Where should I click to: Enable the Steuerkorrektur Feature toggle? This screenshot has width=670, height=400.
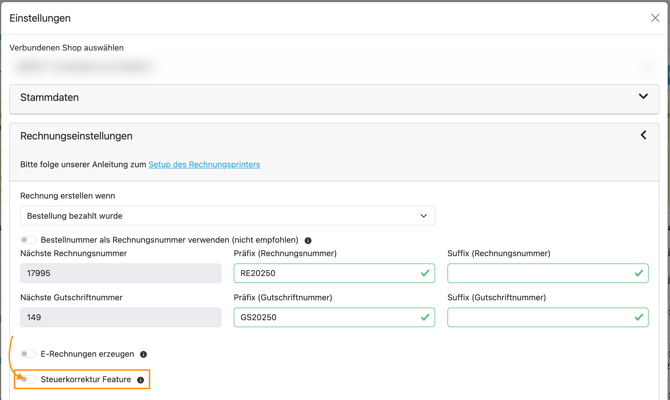[x=28, y=380]
